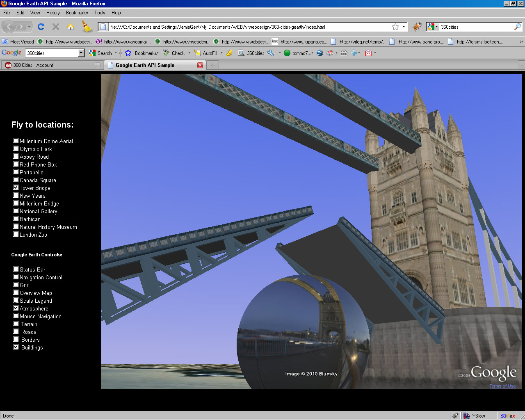Viewport: 525px width, 420px height.
Task: Open the tab list dropdown
Action: point(522,65)
